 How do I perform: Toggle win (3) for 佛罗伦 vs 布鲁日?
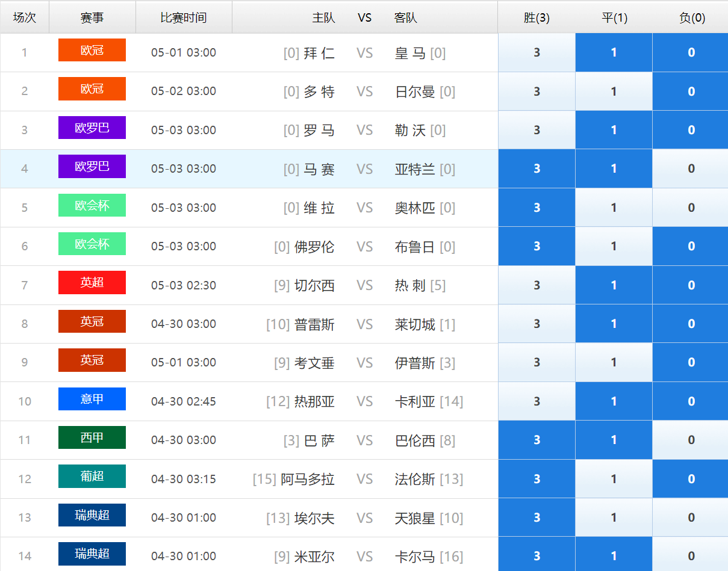click(537, 246)
